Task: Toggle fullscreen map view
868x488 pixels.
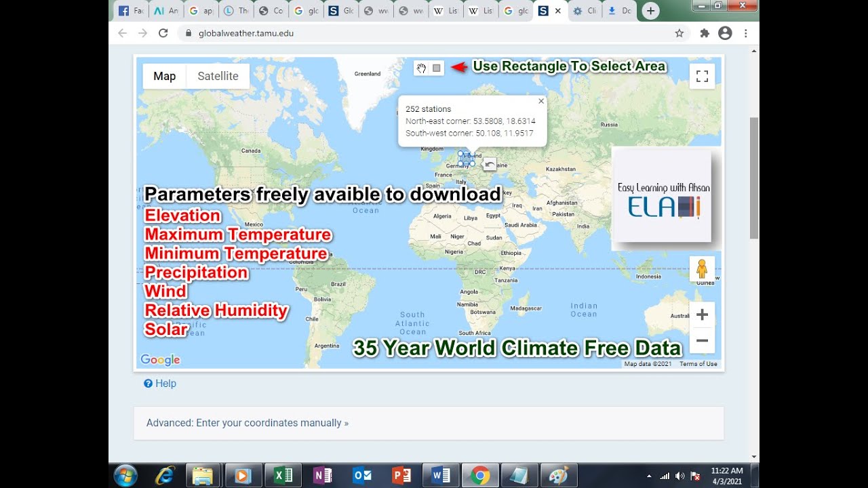Action: [x=702, y=76]
